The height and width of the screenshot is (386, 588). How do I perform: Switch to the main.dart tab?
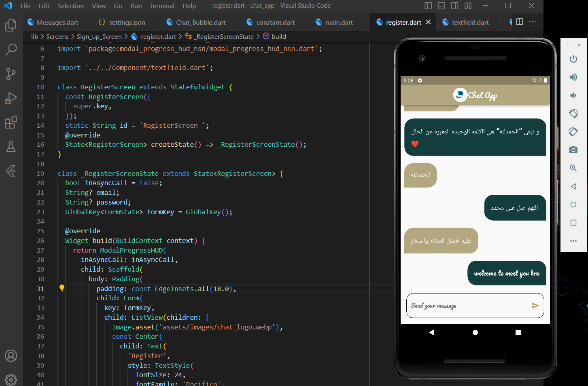339,22
